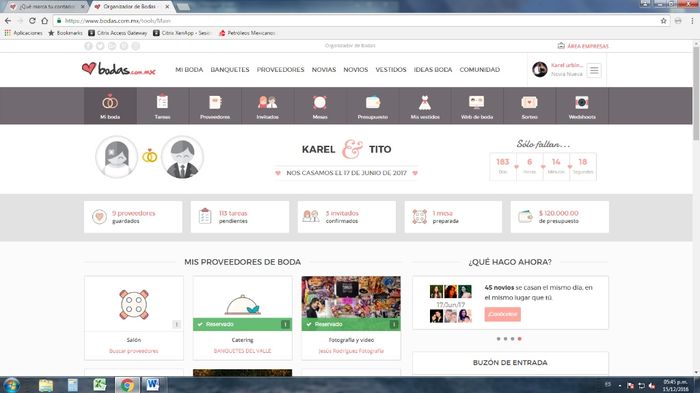Go back in browser history
700x393 pixels.
tap(8, 21)
